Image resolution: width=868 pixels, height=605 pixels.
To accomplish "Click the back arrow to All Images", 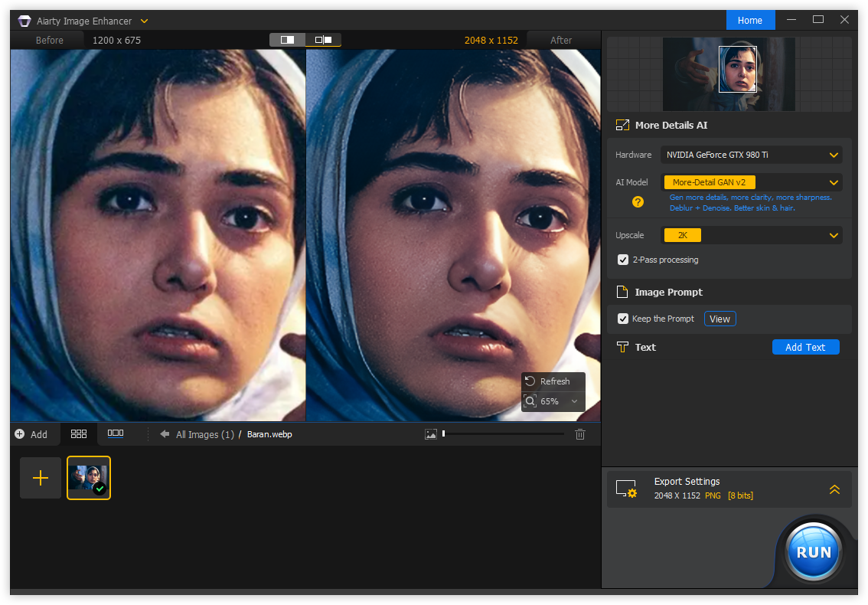I will [x=165, y=434].
